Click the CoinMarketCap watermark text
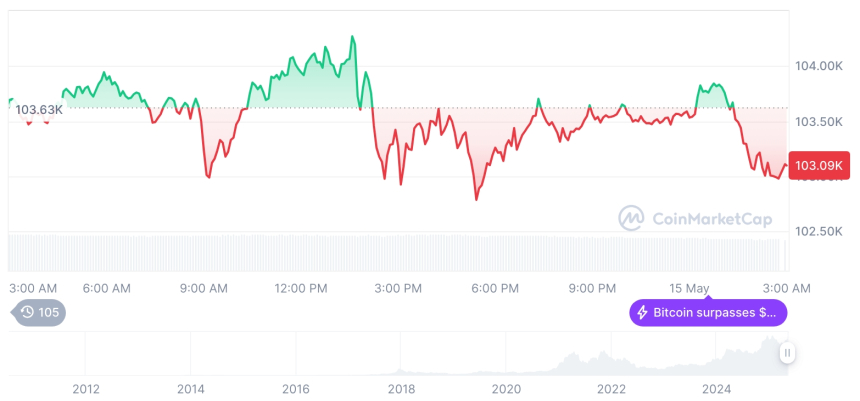The image size is (860, 401). (x=699, y=217)
